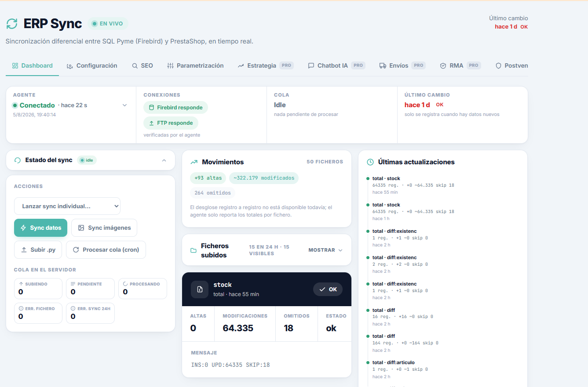
Task: Open the partially visible Postventa tab
Action: pos(511,65)
